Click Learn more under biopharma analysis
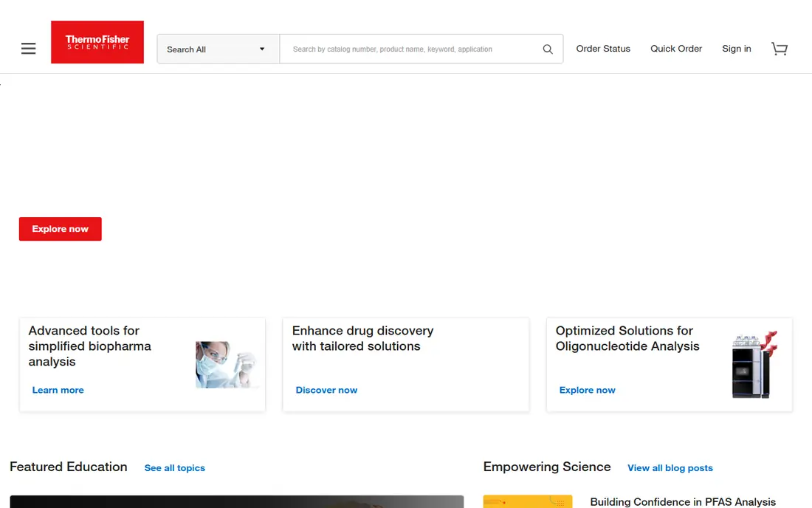Viewport: 812px width, 508px height. pyautogui.click(x=58, y=390)
